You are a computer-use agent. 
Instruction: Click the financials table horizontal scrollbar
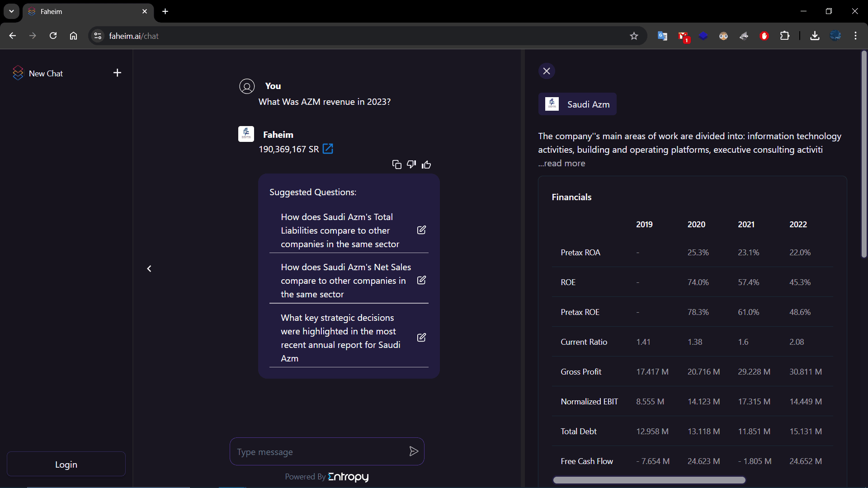tap(649, 480)
